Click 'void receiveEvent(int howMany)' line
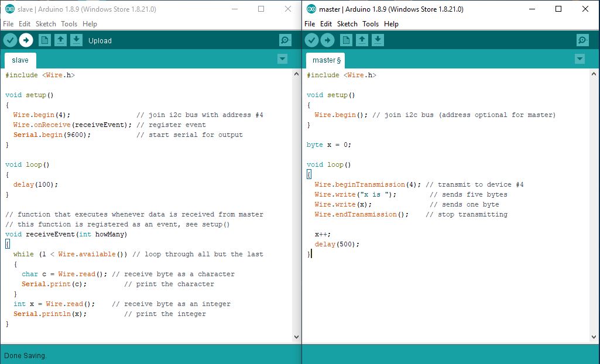The height and width of the screenshot is (364, 600). pyautogui.click(x=66, y=234)
